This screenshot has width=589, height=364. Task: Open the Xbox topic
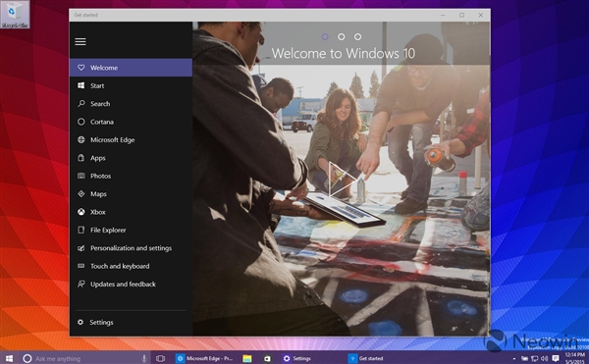[x=131, y=212]
